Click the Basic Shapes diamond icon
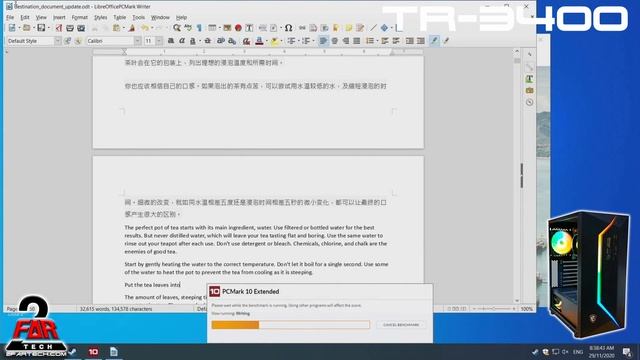 point(384,28)
